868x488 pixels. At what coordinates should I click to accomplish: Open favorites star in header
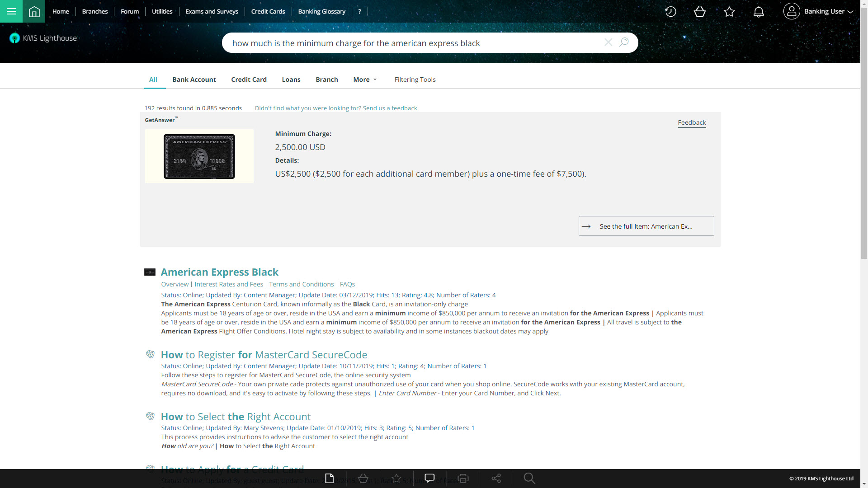[x=729, y=12]
